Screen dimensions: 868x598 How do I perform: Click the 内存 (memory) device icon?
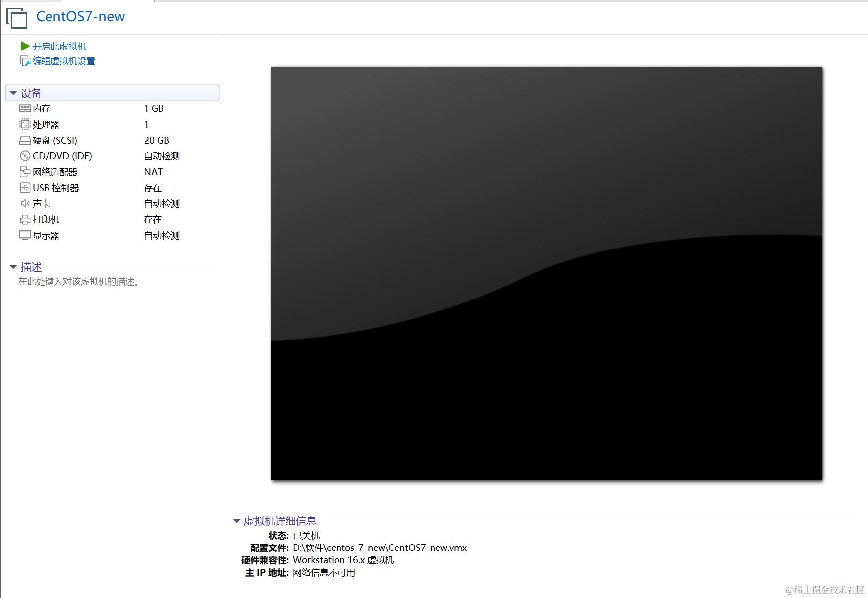[25, 108]
